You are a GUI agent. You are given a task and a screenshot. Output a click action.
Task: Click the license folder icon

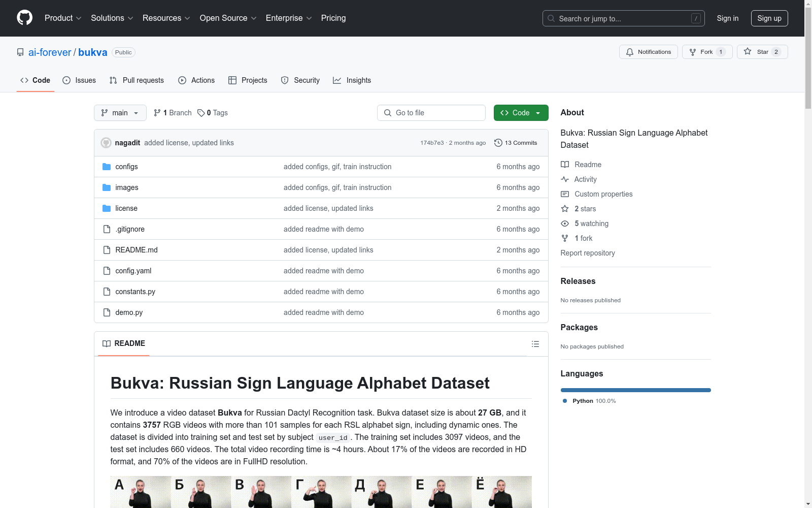pos(107,208)
